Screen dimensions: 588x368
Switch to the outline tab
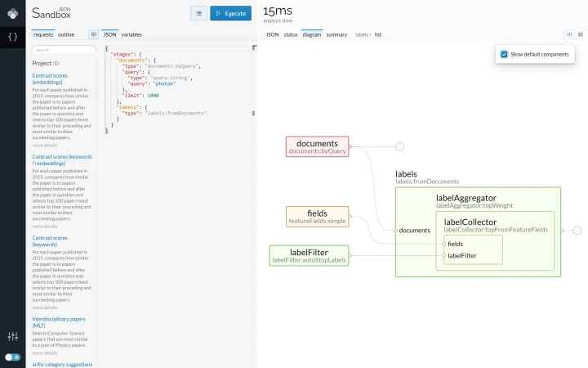(x=66, y=34)
